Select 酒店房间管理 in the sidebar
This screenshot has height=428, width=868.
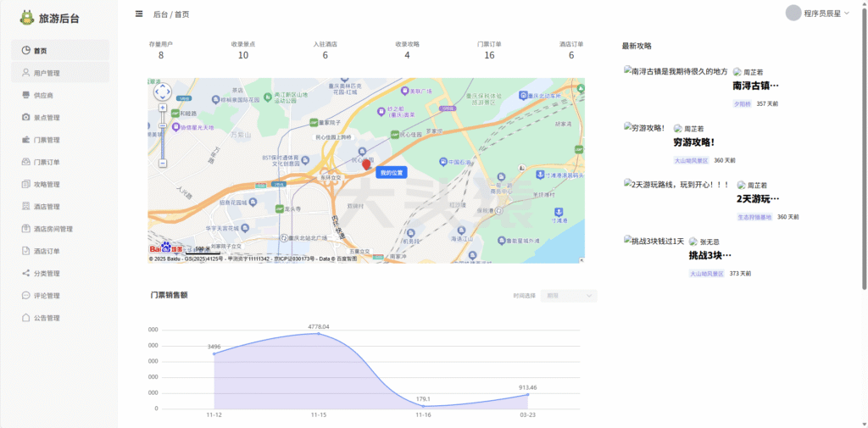pos(60,229)
